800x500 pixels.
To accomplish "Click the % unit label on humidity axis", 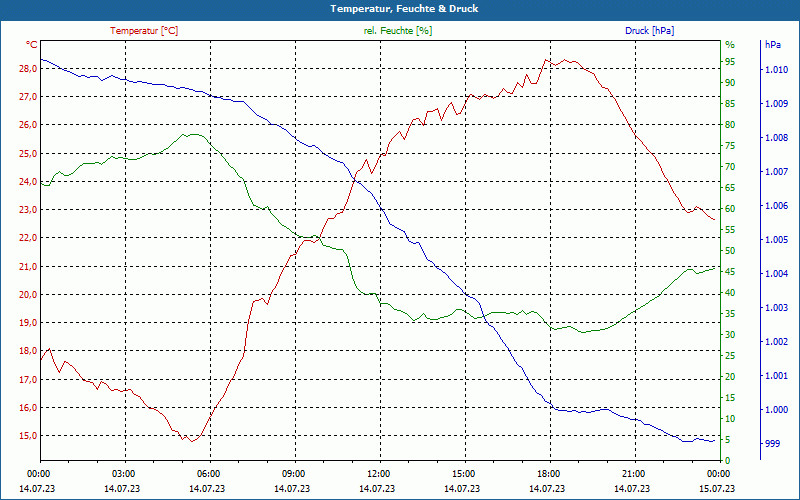I will [x=730, y=45].
